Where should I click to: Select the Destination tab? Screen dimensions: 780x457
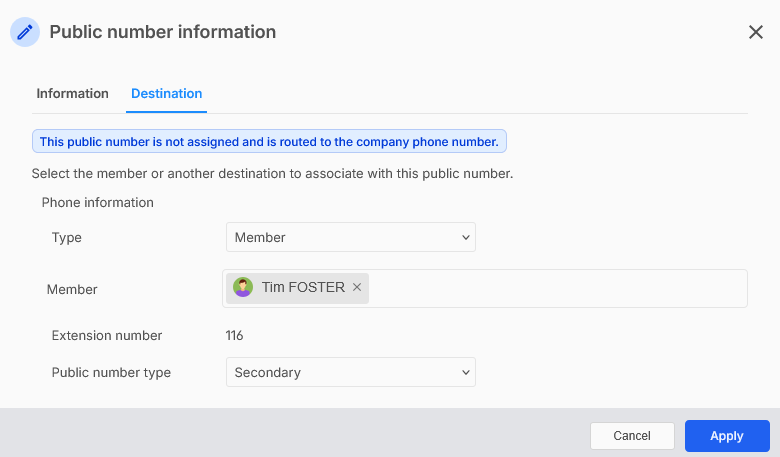166,93
